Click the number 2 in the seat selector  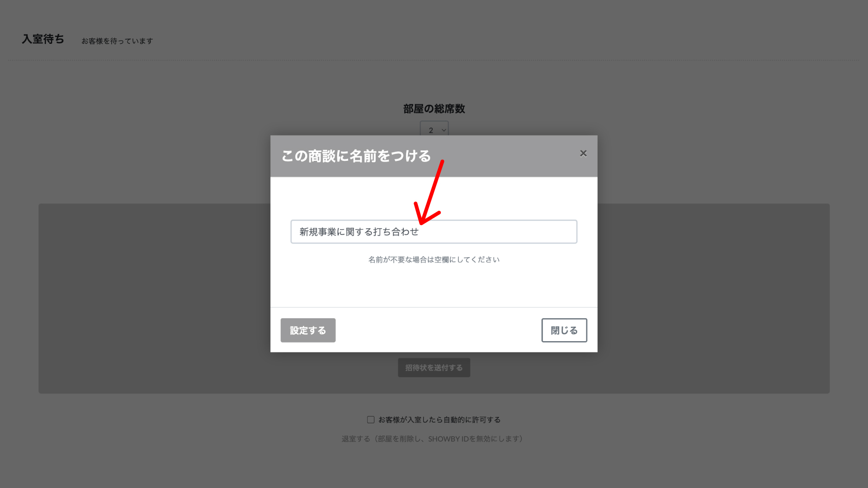(x=431, y=130)
